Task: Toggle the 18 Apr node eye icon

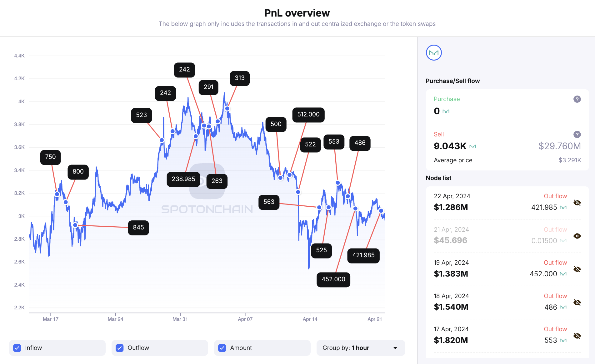Action: [x=577, y=303]
